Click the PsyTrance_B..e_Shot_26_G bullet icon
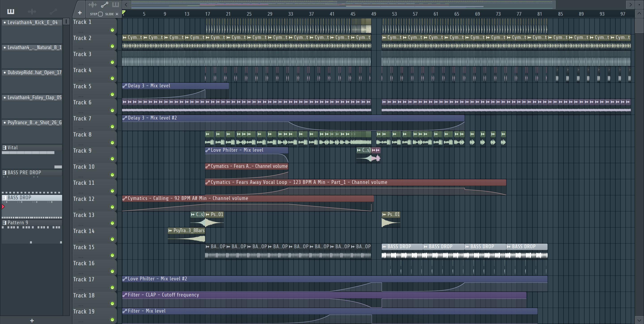The height and width of the screenshot is (324, 644). tap(4, 123)
